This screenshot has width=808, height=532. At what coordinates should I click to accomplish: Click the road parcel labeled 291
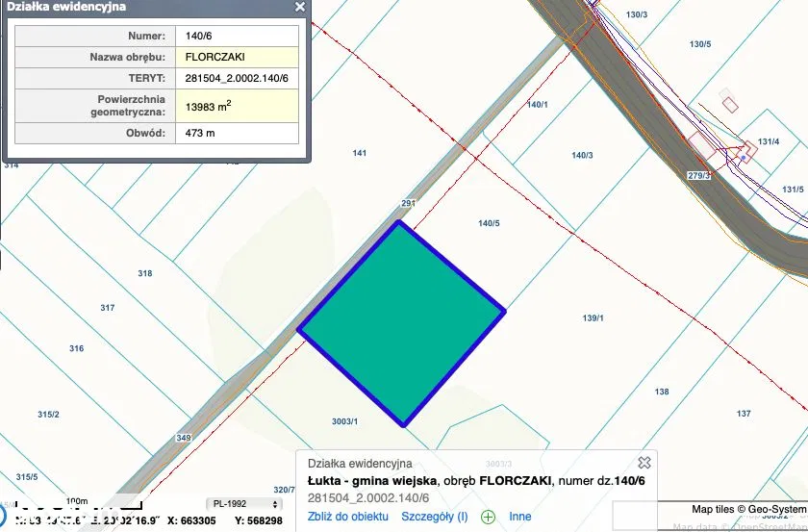point(408,203)
